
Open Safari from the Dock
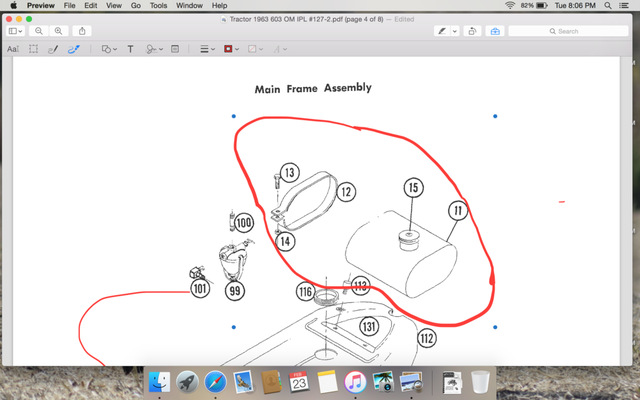point(214,381)
